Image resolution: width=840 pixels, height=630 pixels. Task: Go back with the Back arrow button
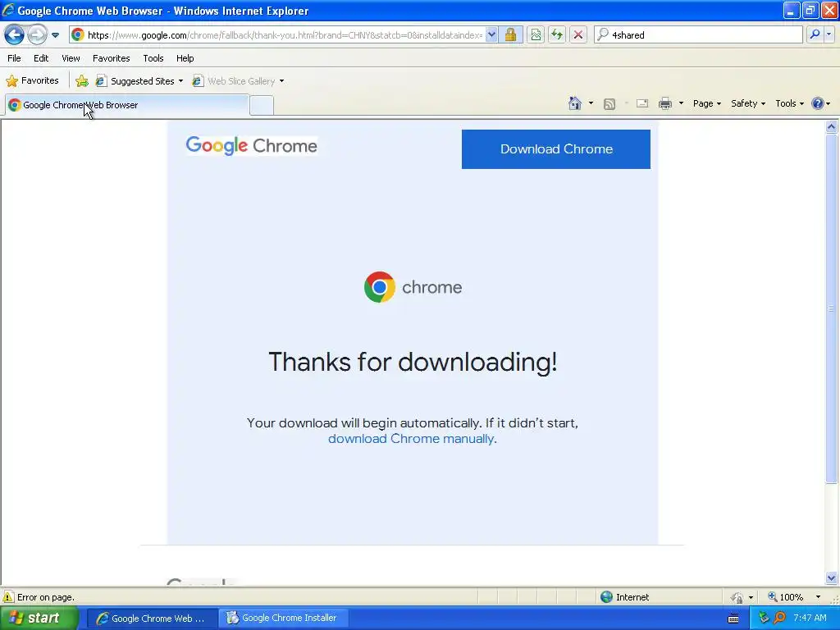15,34
